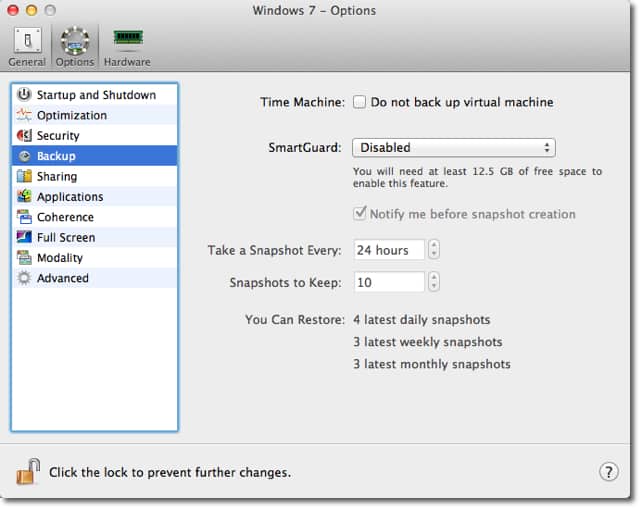Viewport: 640px width, 508px height.
Task: Click the Optimization graph icon
Action: tap(24, 115)
